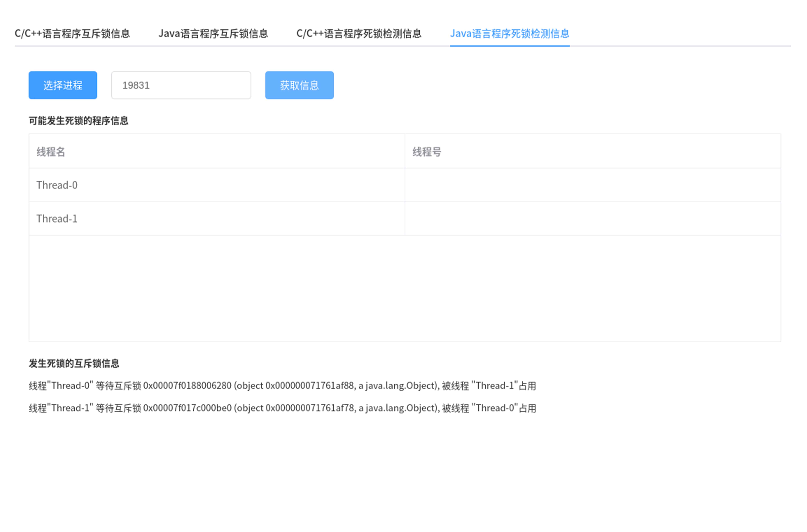The height and width of the screenshot is (532, 807).
Task: Click the 发生死锁的互斥锁信息 heading
Action: click(74, 363)
